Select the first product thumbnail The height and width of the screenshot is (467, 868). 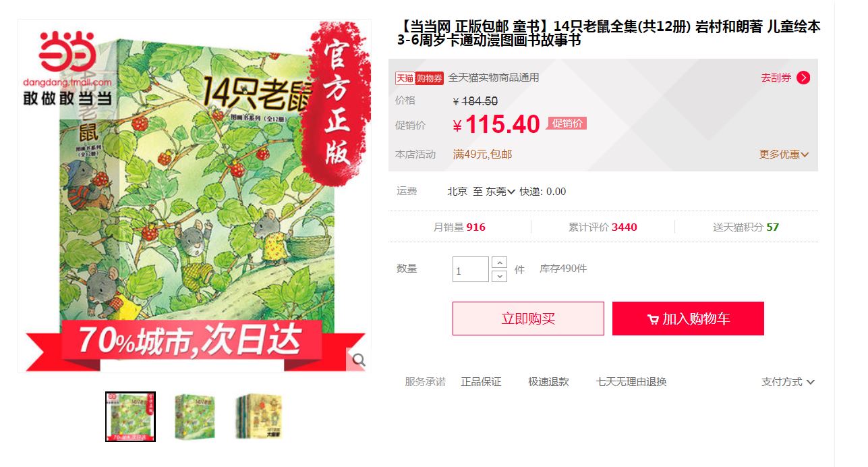(x=130, y=416)
